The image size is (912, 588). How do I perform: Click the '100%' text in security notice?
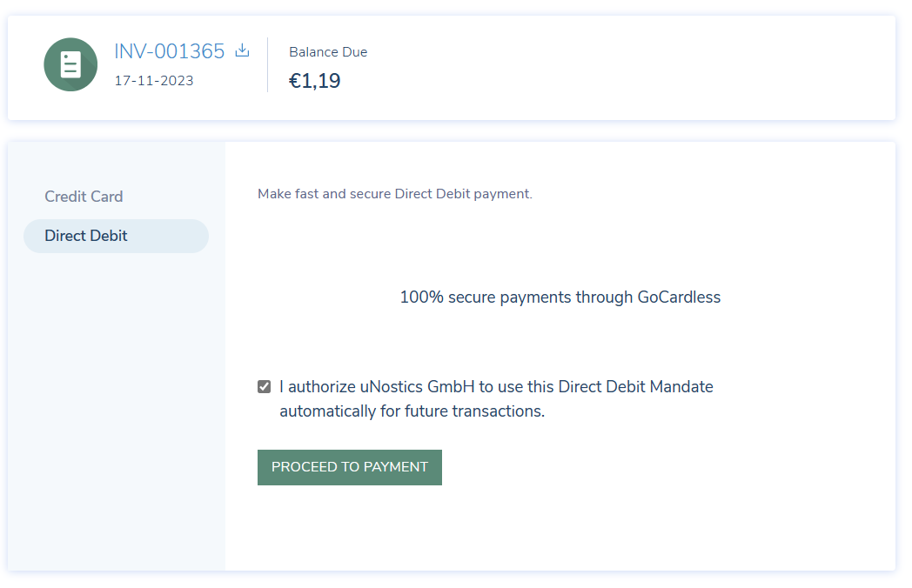(x=422, y=297)
